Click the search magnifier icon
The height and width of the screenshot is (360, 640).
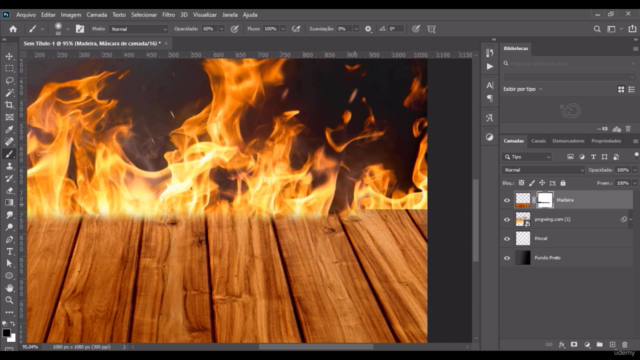pos(597,29)
